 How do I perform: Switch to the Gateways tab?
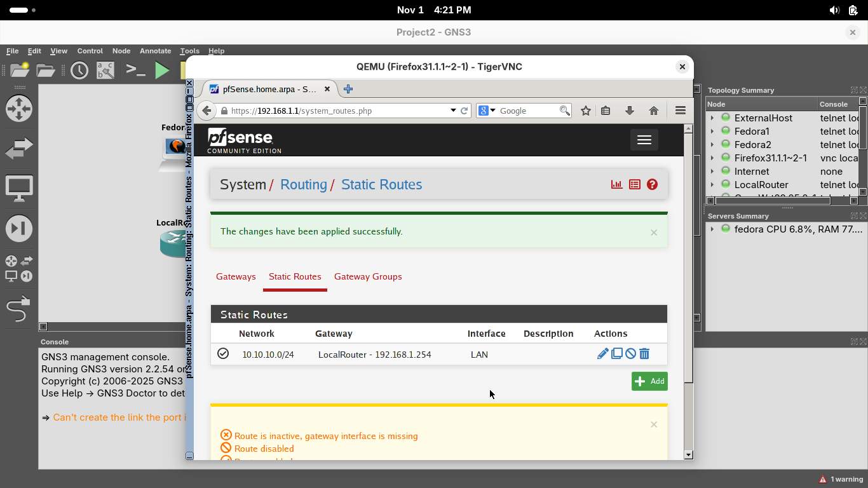(236, 276)
